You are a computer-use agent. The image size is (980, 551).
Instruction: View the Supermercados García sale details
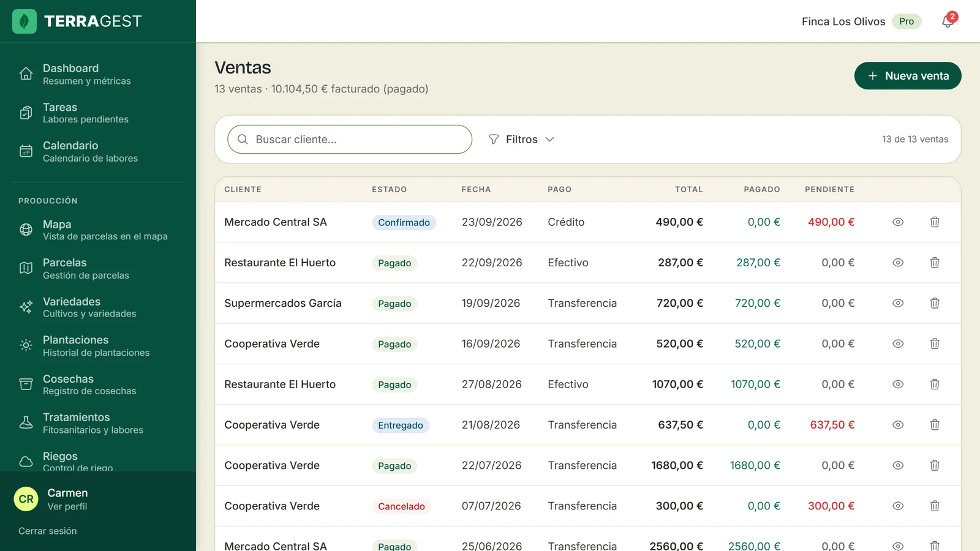coord(898,303)
